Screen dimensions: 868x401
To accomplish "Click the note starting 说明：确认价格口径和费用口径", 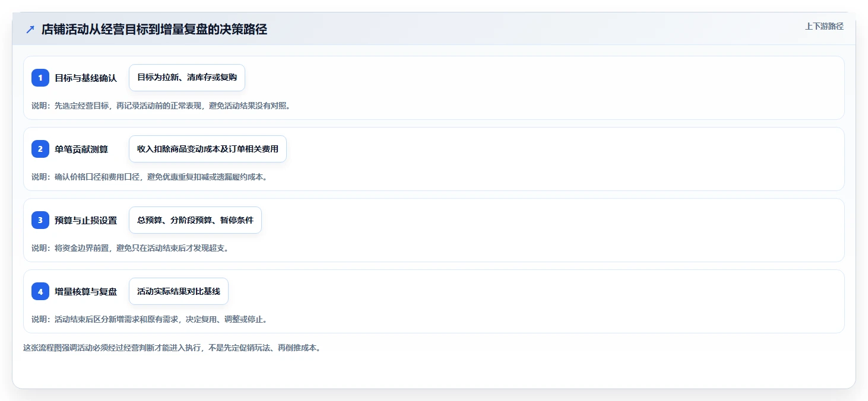I will (x=150, y=177).
